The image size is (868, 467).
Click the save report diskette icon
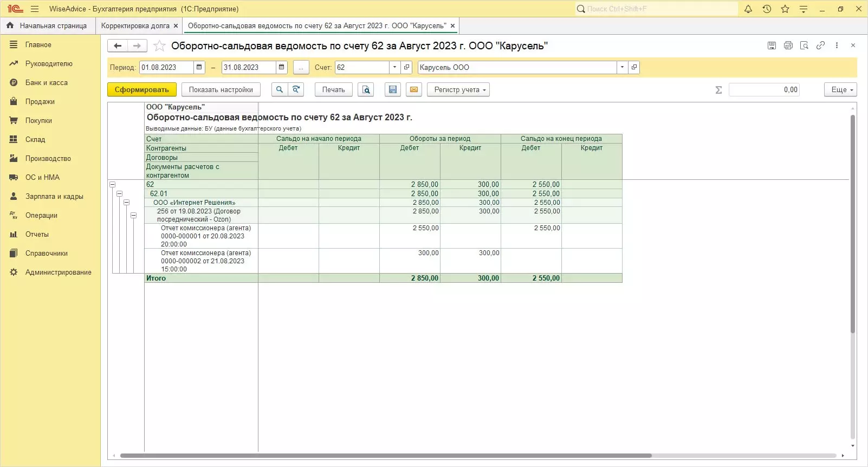pyautogui.click(x=393, y=90)
